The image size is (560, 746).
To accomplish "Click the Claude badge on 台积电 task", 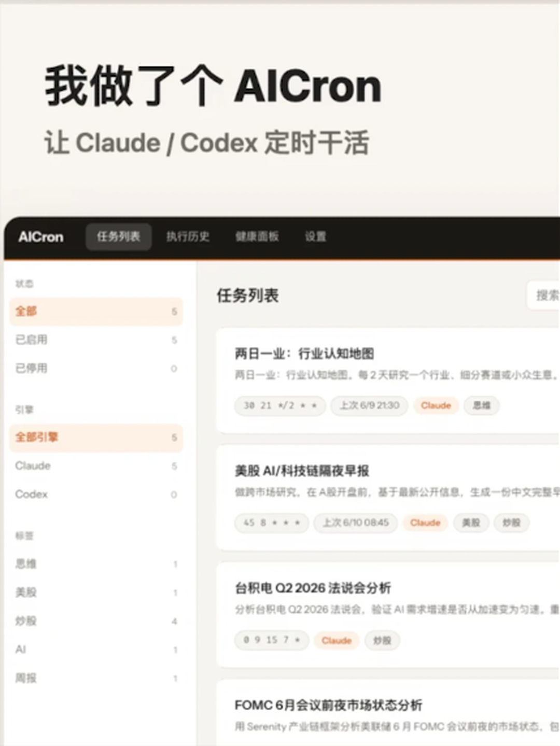I will pos(337,640).
